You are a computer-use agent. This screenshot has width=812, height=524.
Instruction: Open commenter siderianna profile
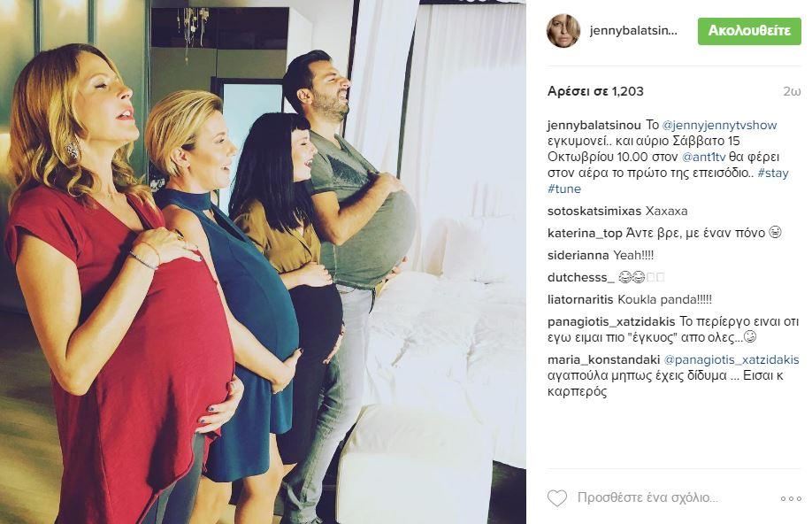578,255
